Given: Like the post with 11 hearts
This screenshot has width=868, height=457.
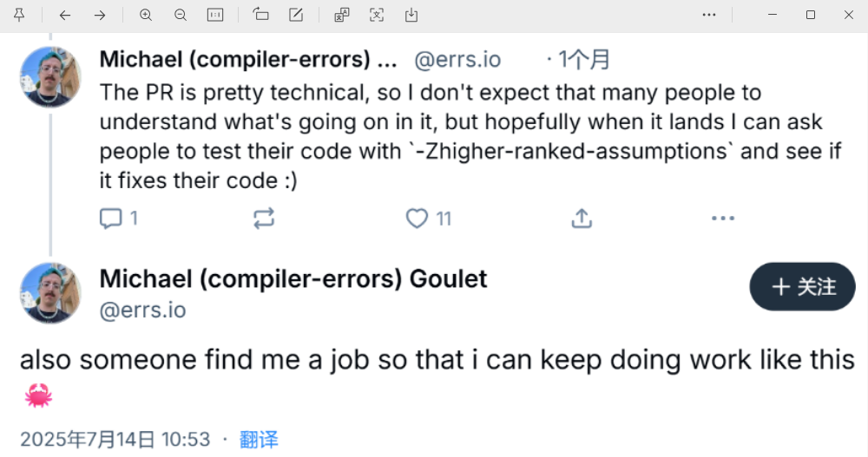Looking at the screenshot, I should pyautogui.click(x=418, y=219).
